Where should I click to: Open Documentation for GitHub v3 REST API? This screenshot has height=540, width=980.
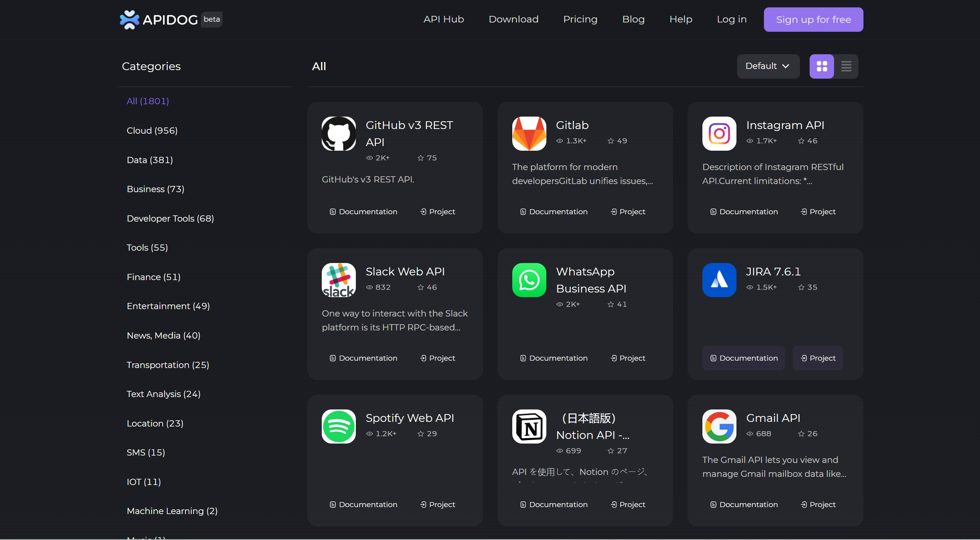click(363, 212)
